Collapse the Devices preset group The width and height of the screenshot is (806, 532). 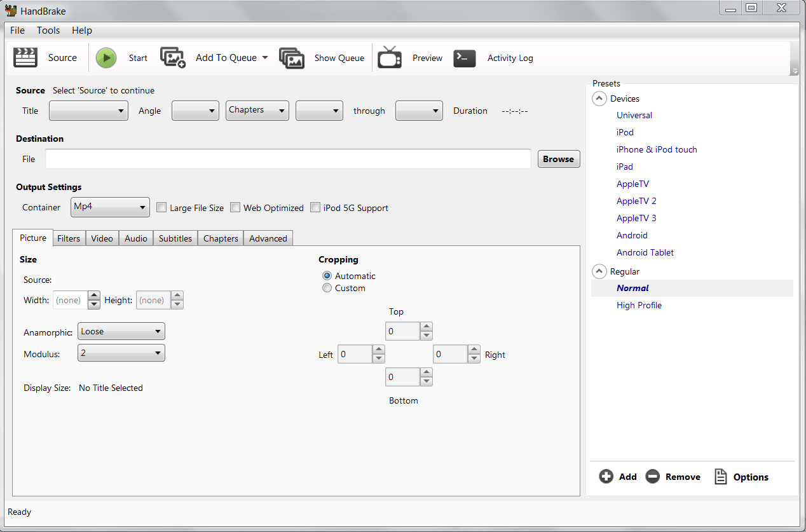point(599,99)
